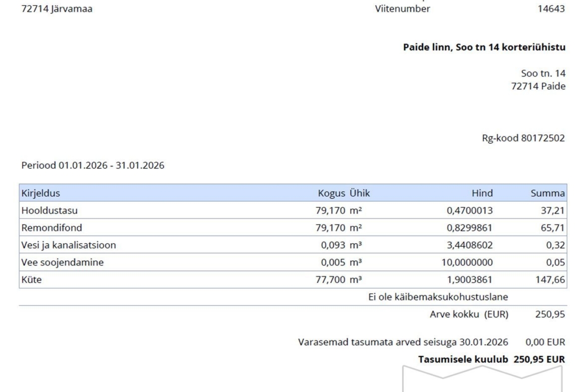The height and width of the screenshot is (392, 584).
Task: Click the Periood date range line
Action: pos(93,166)
